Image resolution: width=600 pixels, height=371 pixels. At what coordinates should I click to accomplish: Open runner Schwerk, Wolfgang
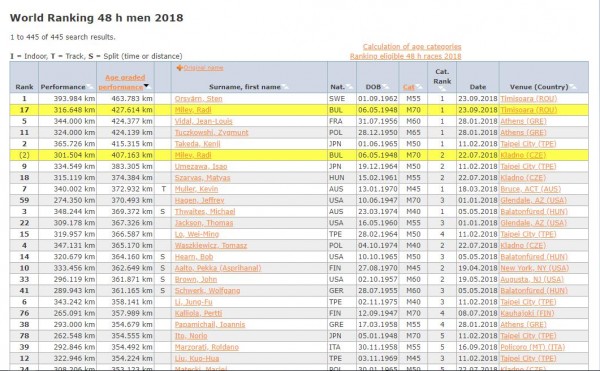pyautogui.click(x=207, y=291)
